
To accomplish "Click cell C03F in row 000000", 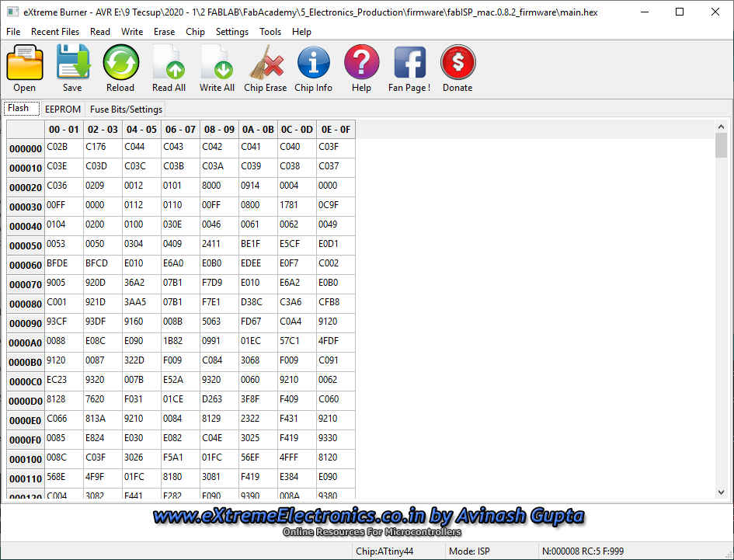I will tap(336, 148).
